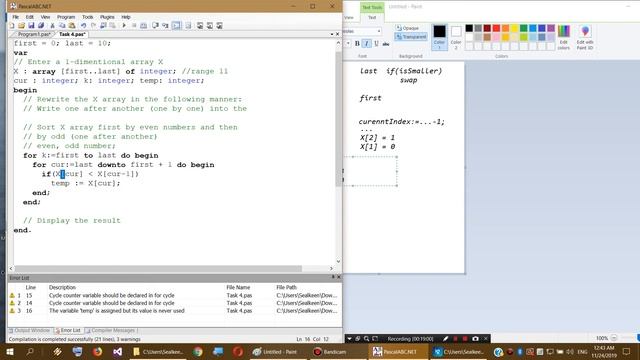Viewport: 640px width, 360px height.
Task: Open the Paint font family dropdown
Action: click(379, 31)
